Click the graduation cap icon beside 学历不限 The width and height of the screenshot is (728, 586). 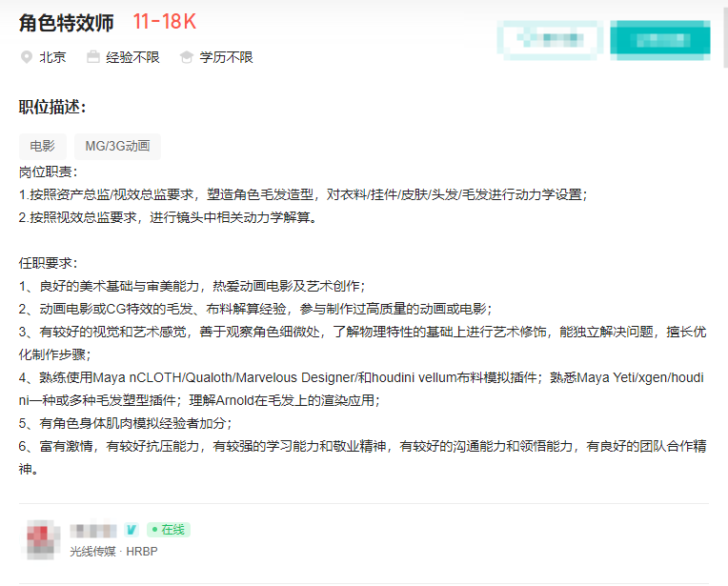pos(187,57)
